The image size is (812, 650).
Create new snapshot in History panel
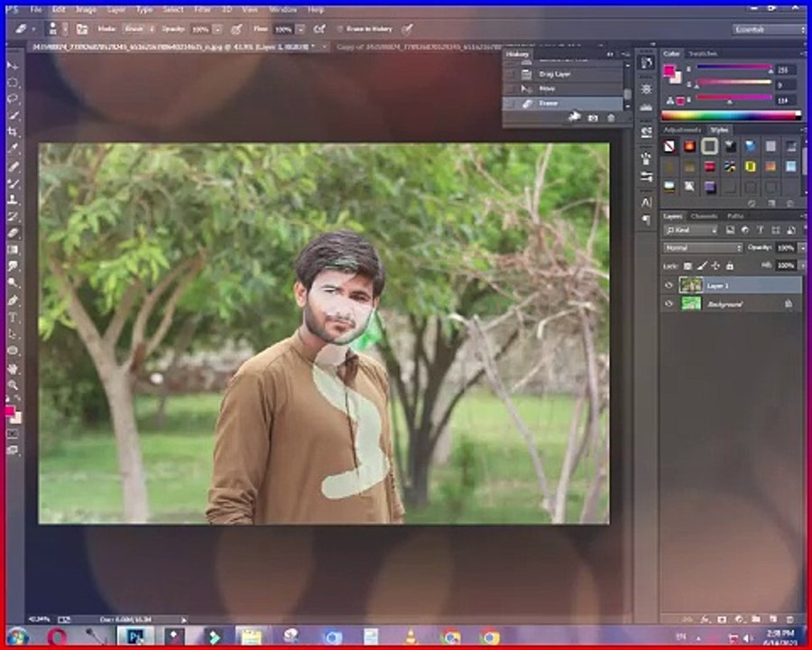(593, 118)
